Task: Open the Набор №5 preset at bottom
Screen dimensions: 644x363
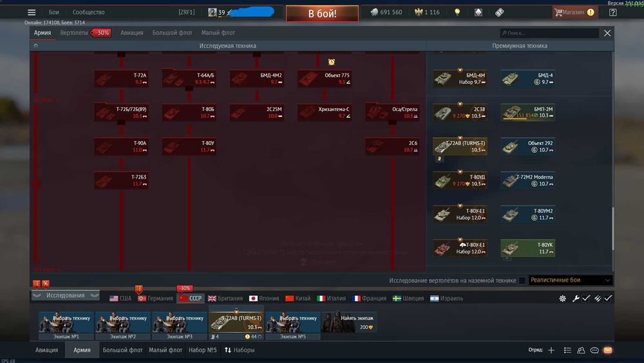Action: pos(202,350)
